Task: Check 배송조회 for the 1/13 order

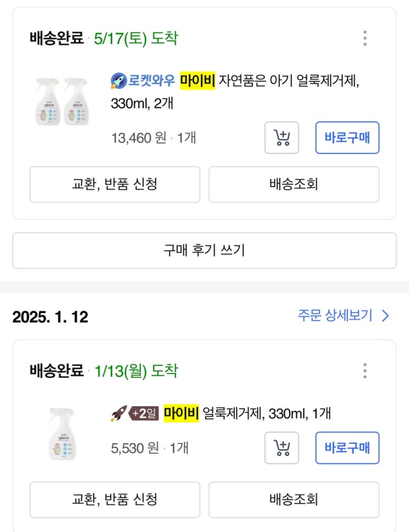Action: 293,500
